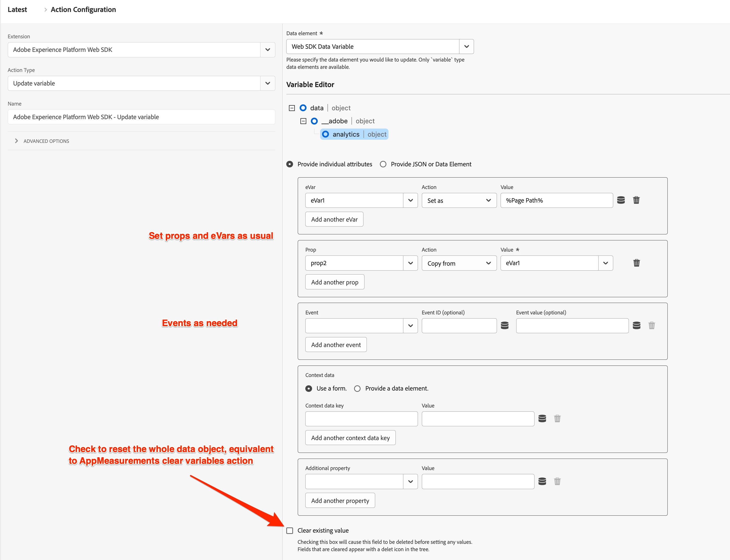Click data element icon next to eVar value
The width and height of the screenshot is (730, 560).
[x=621, y=200]
